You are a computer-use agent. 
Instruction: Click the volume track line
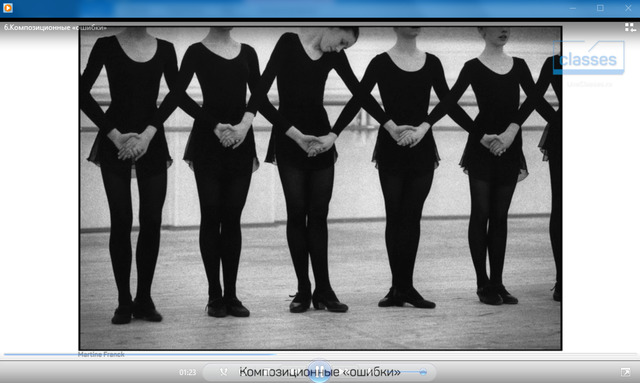[x=412, y=372]
